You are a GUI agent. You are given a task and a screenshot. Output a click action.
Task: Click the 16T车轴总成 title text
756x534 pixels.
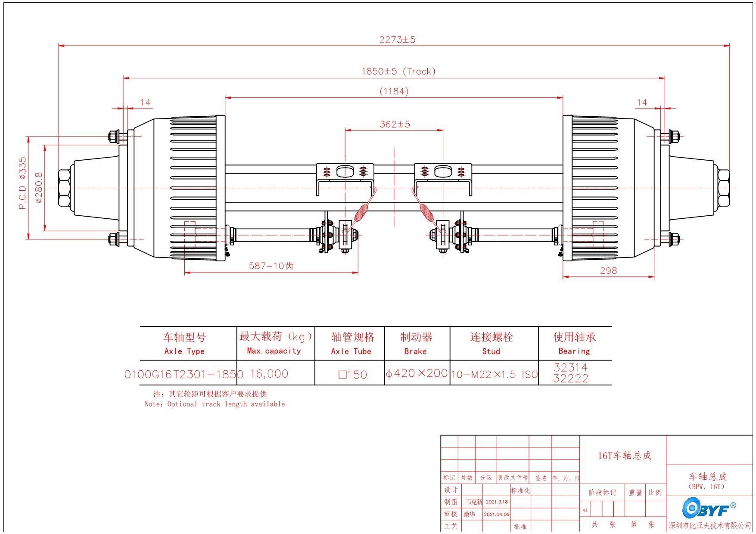coord(625,454)
